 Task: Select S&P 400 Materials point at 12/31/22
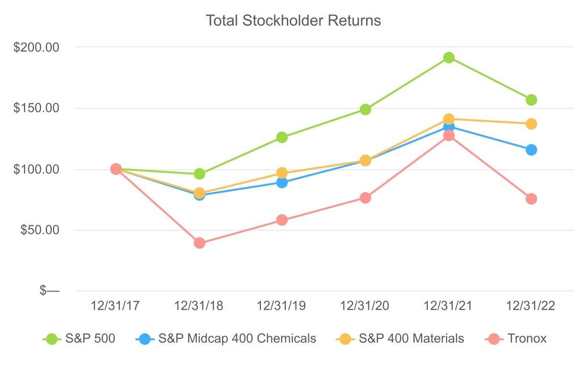pos(531,124)
